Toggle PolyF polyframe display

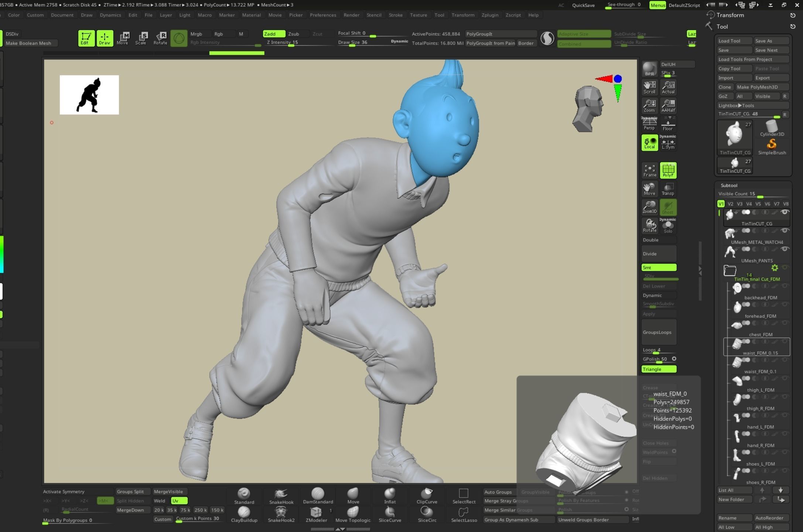[x=668, y=170]
